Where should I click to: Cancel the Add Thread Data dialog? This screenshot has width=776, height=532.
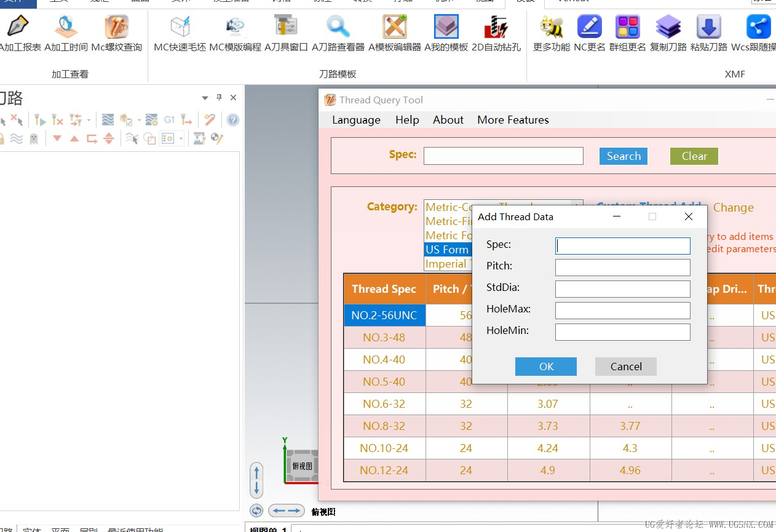[x=626, y=367]
